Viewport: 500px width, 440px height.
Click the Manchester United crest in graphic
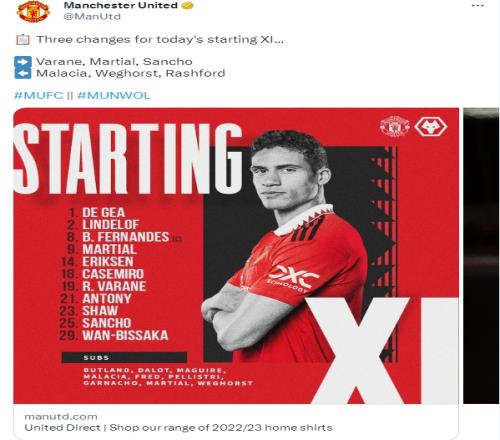pyautogui.click(x=395, y=126)
